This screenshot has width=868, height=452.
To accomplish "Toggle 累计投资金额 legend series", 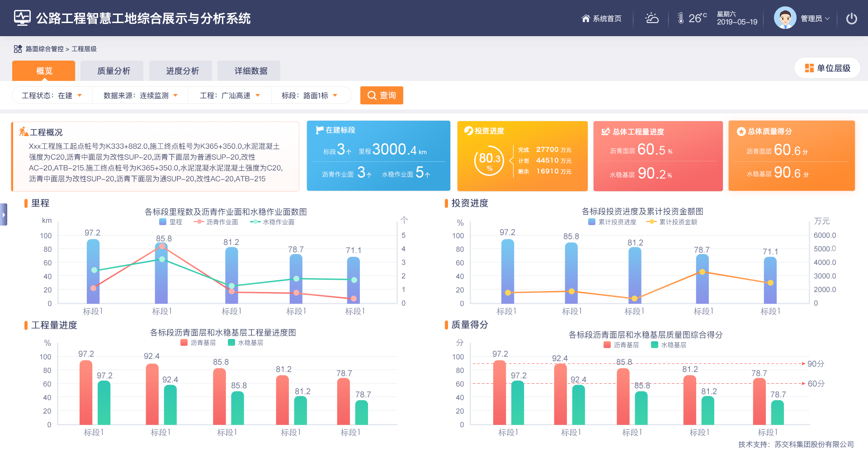I will [x=672, y=222].
